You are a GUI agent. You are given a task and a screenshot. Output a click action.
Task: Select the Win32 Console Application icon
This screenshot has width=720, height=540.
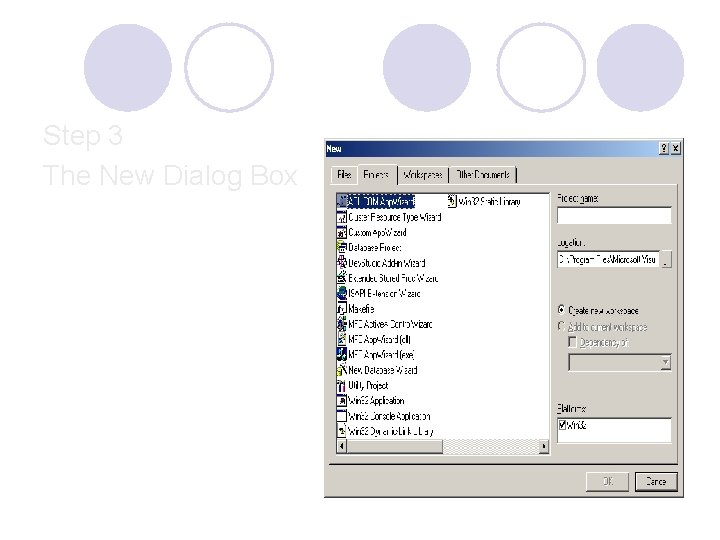pos(342,416)
